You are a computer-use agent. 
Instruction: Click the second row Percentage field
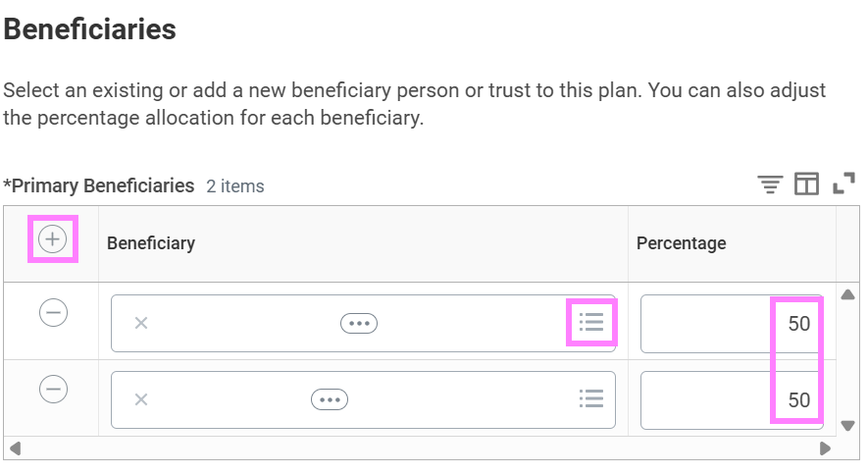pos(731,399)
